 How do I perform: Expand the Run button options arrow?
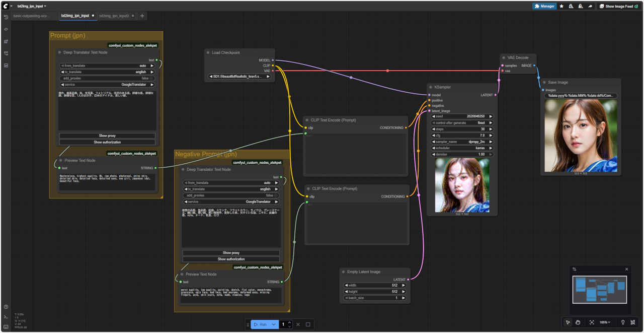click(x=274, y=324)
